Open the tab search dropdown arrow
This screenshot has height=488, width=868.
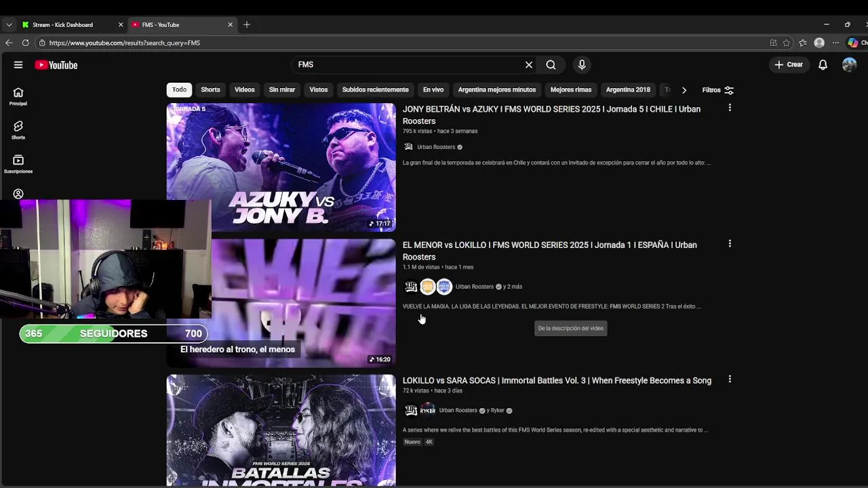(x=9, y=24)
